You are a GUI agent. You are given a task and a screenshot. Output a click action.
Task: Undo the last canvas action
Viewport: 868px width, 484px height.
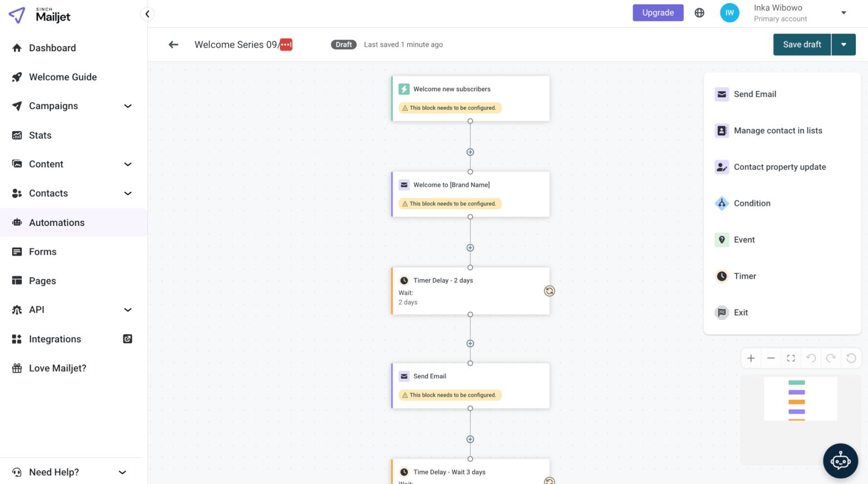tap(811, 358)
